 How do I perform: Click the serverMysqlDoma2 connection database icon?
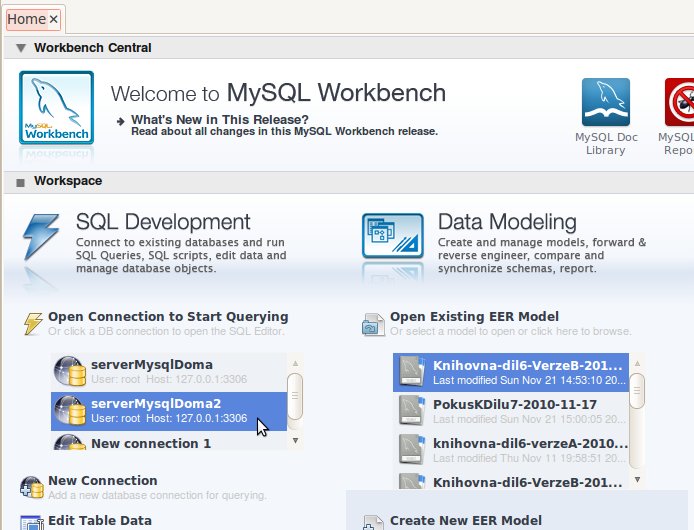tap(70, 410)
